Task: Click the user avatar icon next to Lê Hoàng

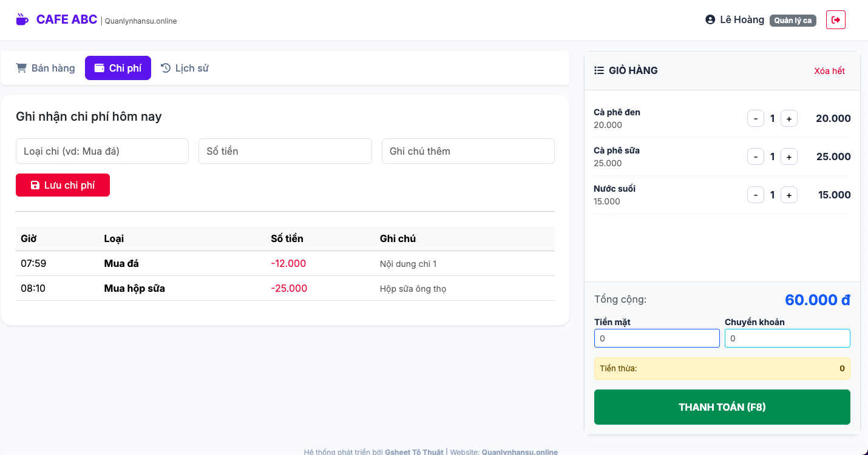Action: [x=709, y=19]
